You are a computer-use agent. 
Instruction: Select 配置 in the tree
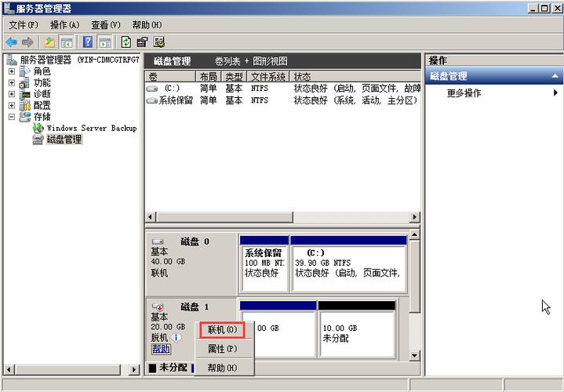[x=42, y=105]
